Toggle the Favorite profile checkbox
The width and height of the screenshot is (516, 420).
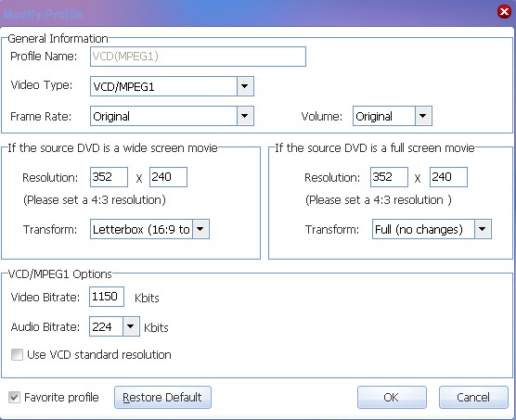point(14,398)
